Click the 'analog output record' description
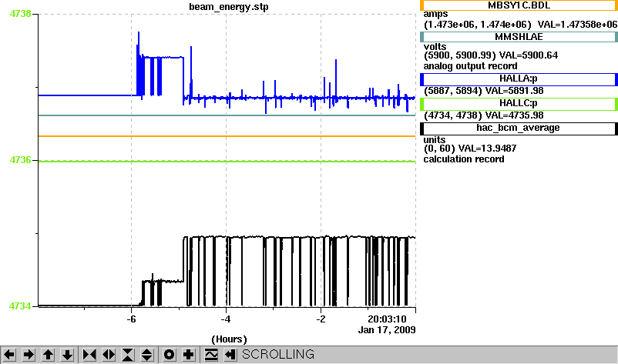Screen dimensions: 618x364 pyautogui.click(x=471, y=66)
